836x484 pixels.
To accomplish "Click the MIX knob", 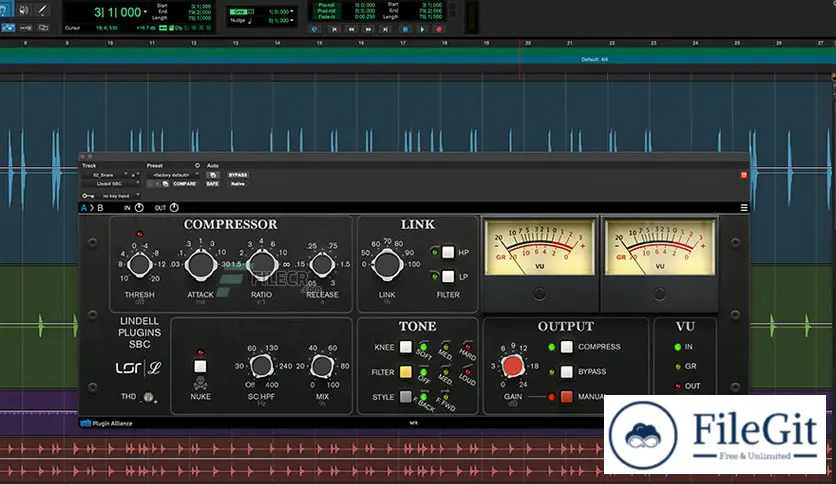I will point(323,366).
